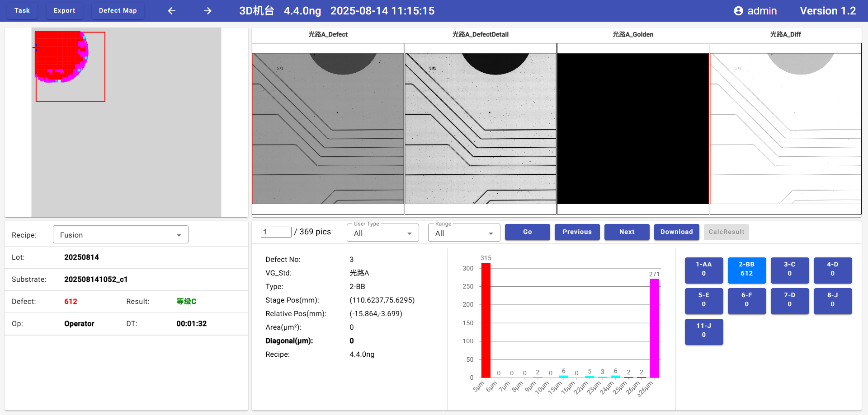The height and width of the screenshot is (415, 868).
Task: Select the 1-AA defect category filter
Action: 703,269
